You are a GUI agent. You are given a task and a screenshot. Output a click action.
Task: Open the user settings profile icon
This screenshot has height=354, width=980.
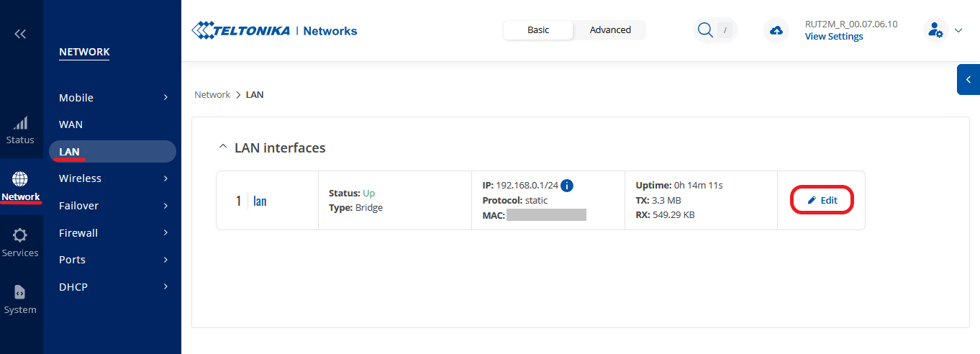[935, 30]
